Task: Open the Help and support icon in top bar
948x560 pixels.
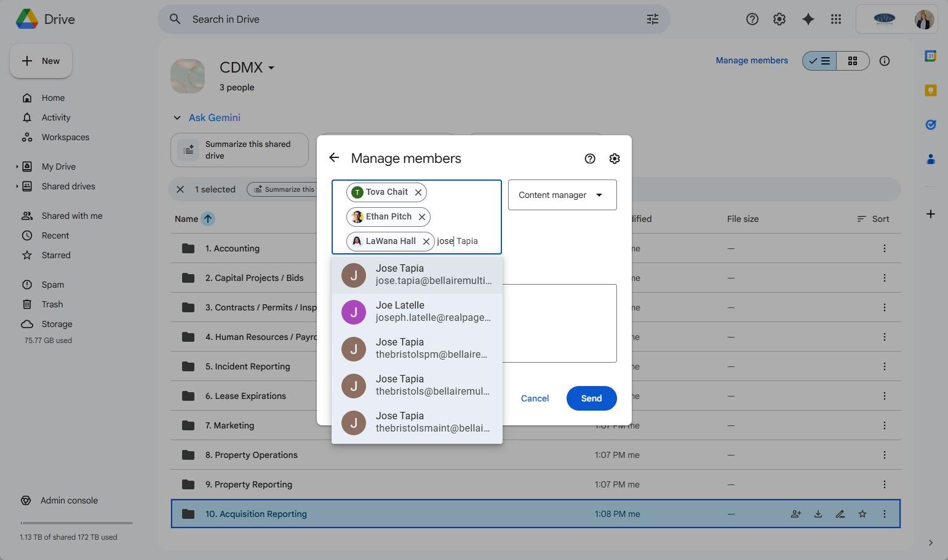Action: 752,19
